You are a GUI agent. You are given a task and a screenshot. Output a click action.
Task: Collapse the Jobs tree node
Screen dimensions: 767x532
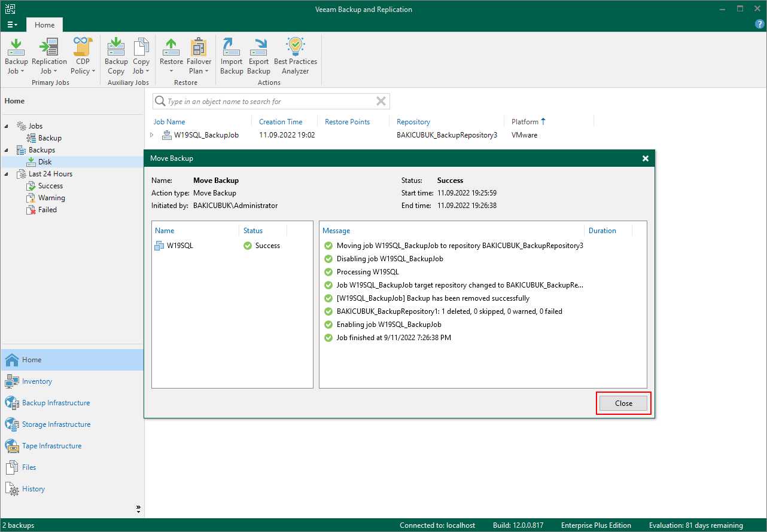(x=7, y=126)
